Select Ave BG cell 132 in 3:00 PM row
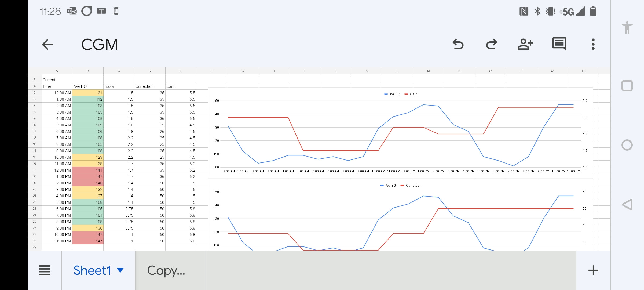This screenshot has width=644, height=290. pyautogui.click(x=88, y=190)
